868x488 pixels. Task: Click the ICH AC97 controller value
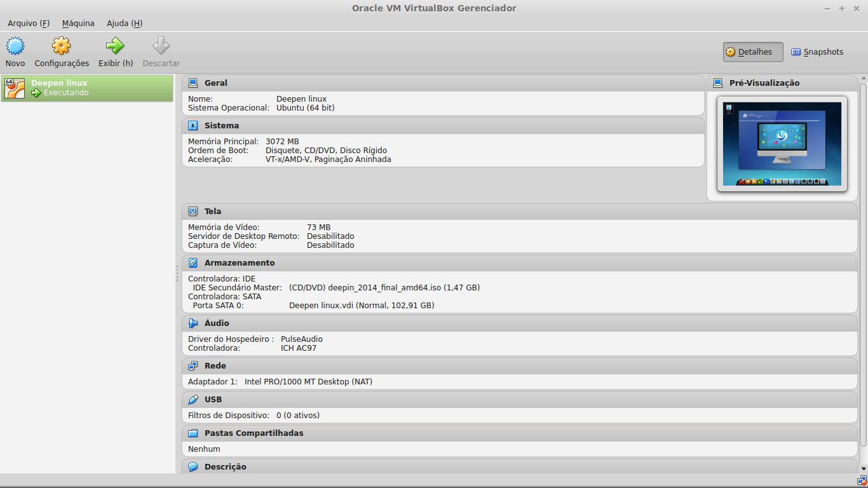pos(299,348)
